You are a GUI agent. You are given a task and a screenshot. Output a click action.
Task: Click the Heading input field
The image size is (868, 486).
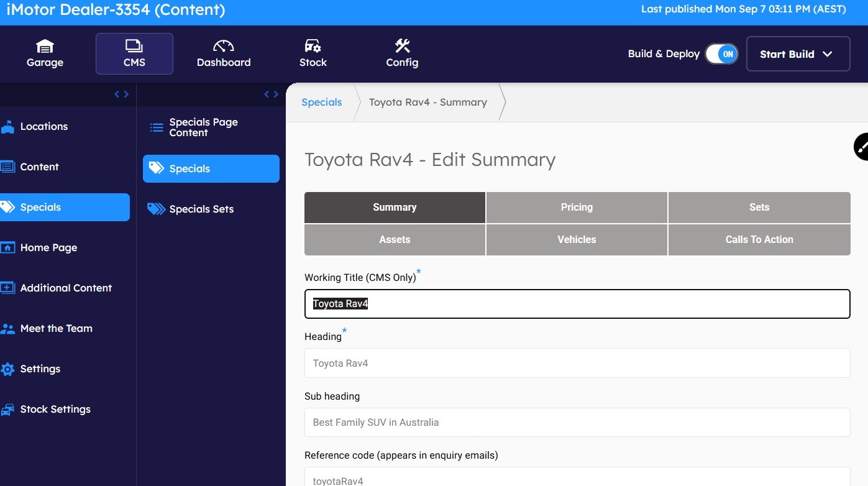[x=577, y=363]
